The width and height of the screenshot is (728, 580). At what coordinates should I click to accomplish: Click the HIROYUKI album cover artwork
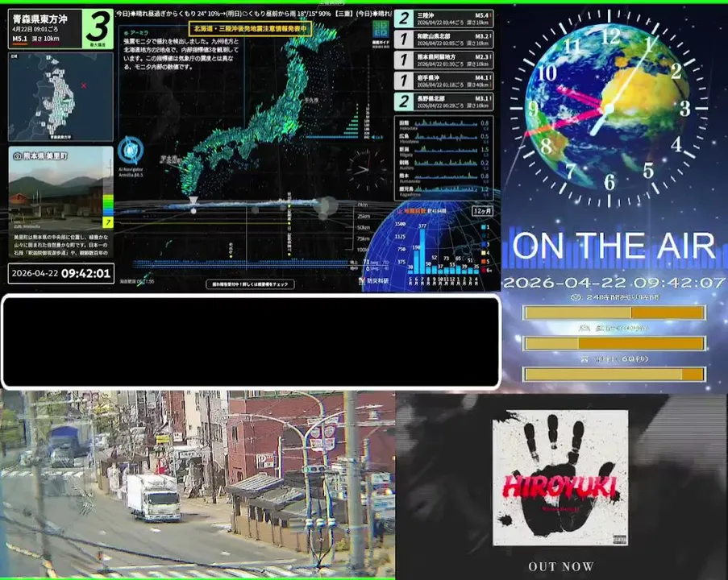pyautogui.click(x=560, y=478)
